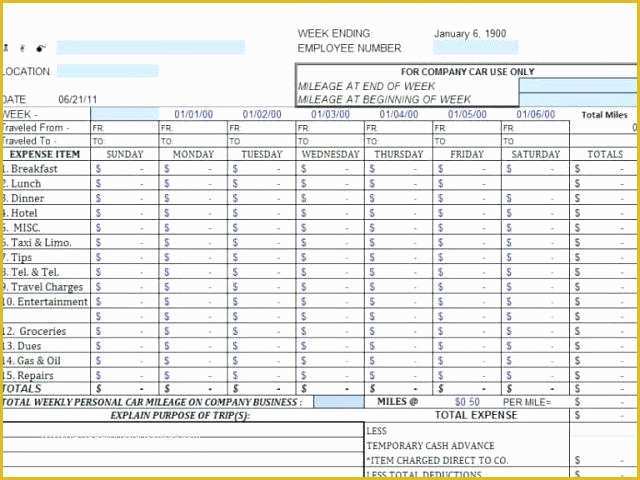Select the Friday Tips amount cell
Screen dimensions: 640x480
coord(467,258)
